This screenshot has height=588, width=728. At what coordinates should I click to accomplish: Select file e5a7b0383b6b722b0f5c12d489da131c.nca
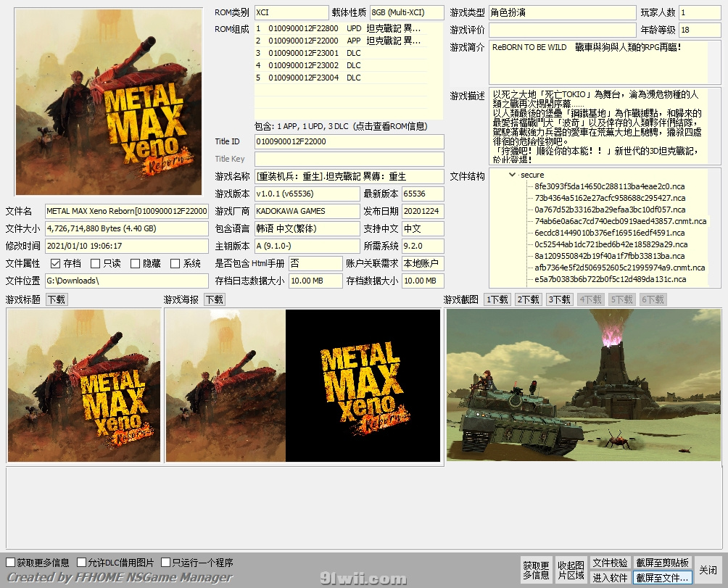[610, 279]
